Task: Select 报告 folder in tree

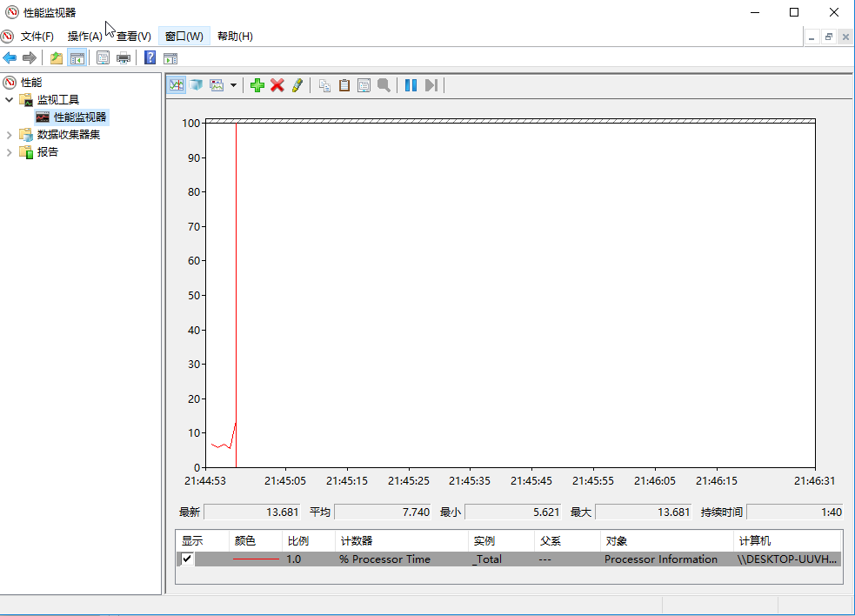Action: tap(48, 152)
